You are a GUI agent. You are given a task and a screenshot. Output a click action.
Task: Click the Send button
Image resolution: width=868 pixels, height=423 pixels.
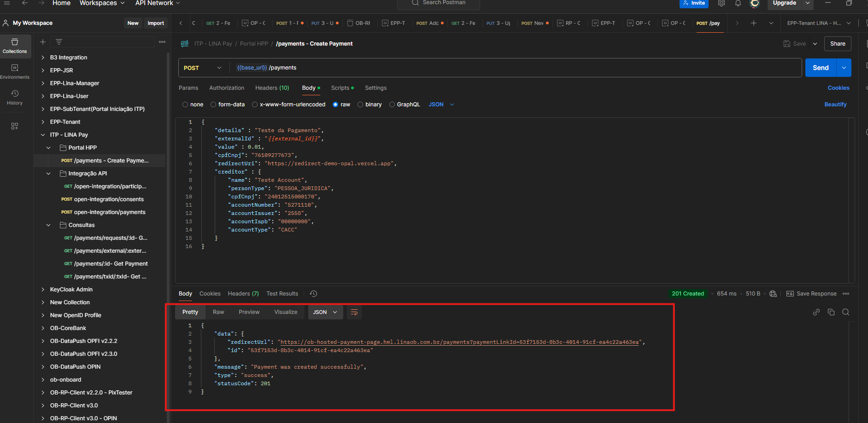pyautogui.click(x=820, y=68)
